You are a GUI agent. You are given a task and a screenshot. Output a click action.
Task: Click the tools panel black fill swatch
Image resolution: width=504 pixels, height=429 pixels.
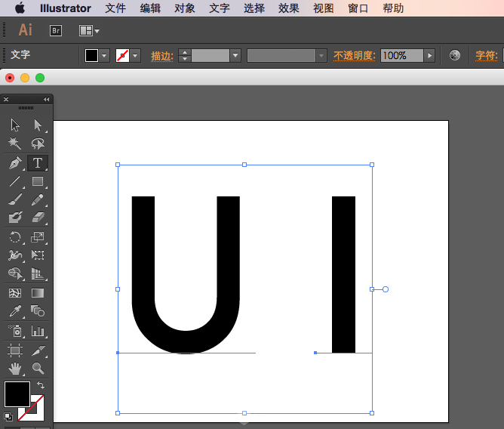17,394
